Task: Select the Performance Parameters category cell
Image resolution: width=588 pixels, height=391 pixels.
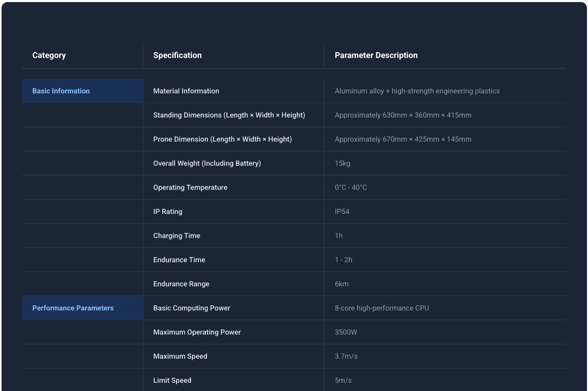Action: pyautogui.click(x=73, y=308)
